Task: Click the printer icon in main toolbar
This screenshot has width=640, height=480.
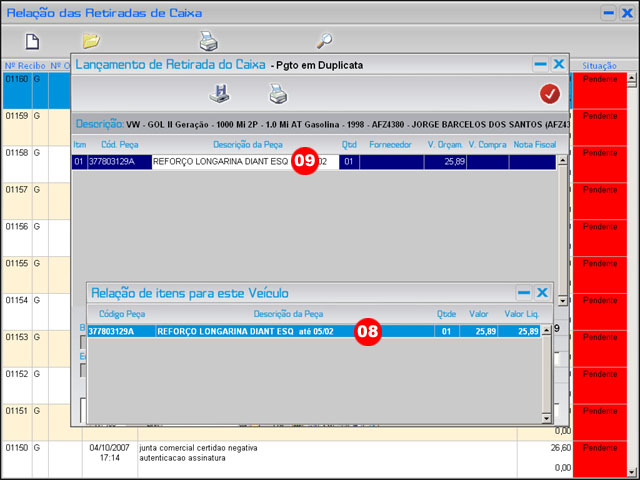Action: tap(208, 41)
